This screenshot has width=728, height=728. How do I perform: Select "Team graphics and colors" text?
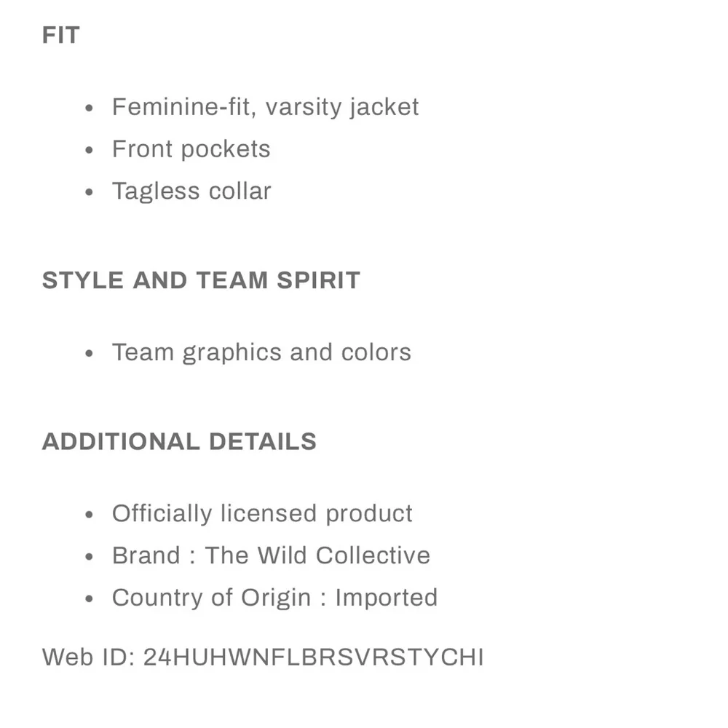tap(261, 352)
